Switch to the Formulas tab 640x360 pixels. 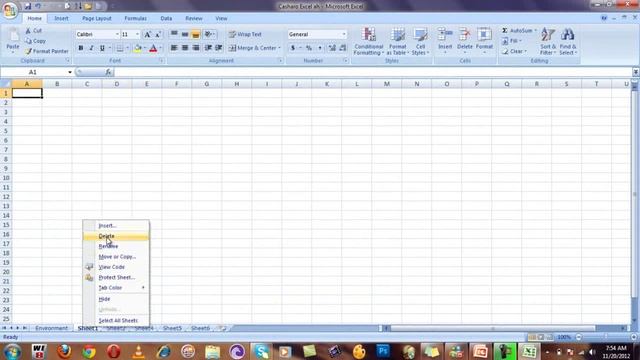click(x=136, y=18)
